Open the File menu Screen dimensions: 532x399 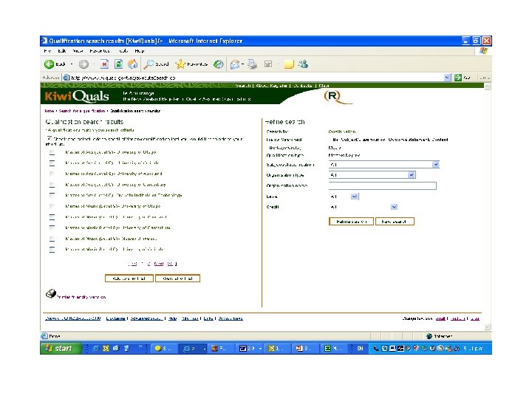click(47, 51)
